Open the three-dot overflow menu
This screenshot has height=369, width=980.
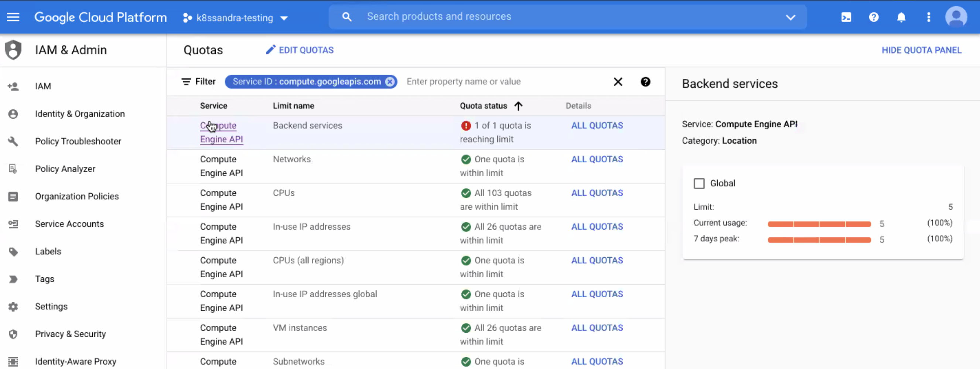coord(928,17)
